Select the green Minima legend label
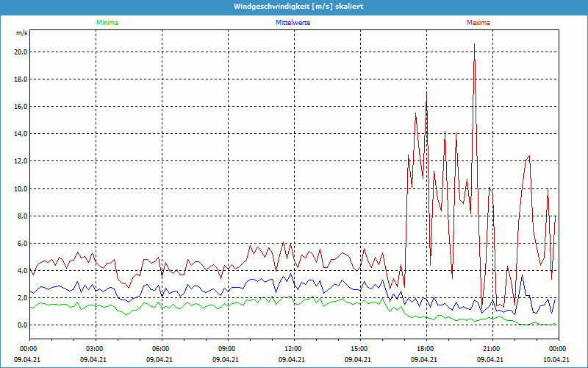This screenshot has width=588, height=368. [x=107, y=23]
